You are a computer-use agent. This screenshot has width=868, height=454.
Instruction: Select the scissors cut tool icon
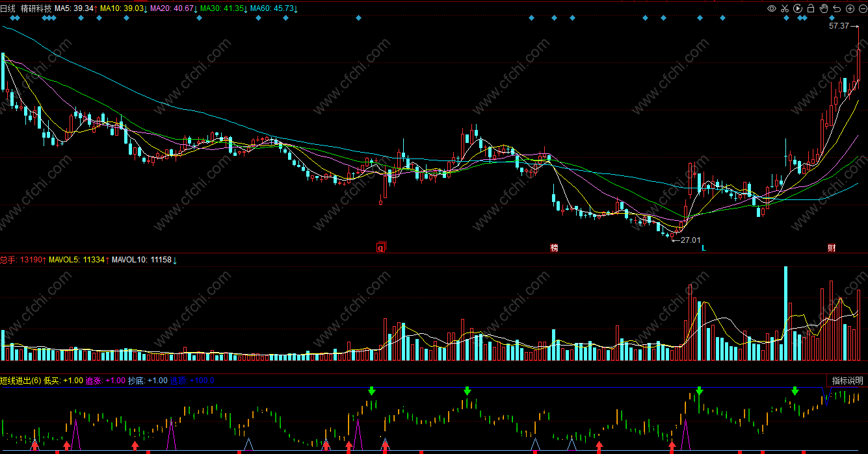click(x=785, y=8)
